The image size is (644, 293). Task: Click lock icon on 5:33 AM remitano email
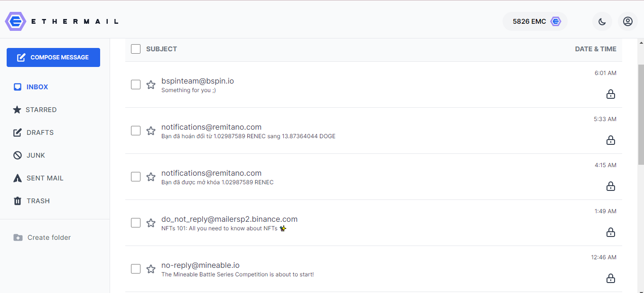[x=611, y=140]
